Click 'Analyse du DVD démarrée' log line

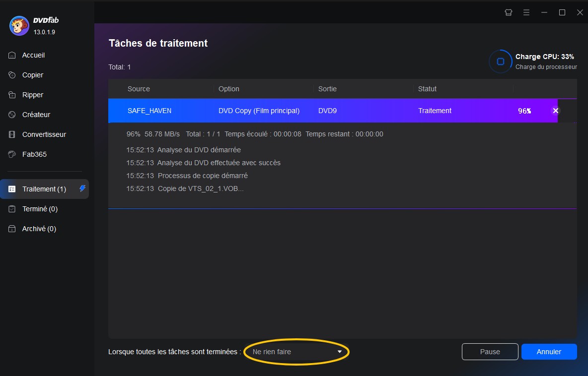tap(183, 150)
